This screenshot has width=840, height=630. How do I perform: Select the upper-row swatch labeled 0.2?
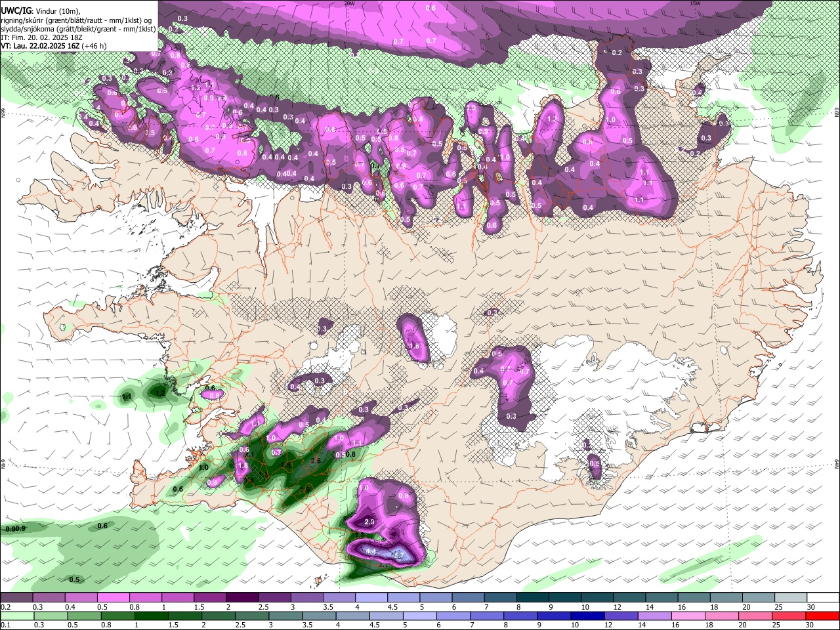[16, 597]
